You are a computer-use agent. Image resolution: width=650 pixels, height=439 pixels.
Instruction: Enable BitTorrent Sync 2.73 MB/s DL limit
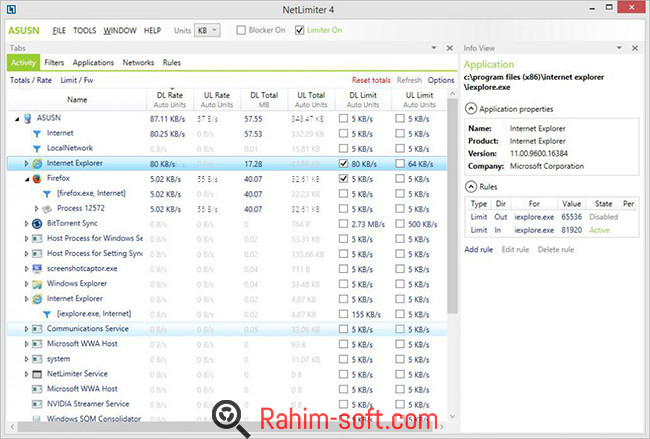(343, 224)
